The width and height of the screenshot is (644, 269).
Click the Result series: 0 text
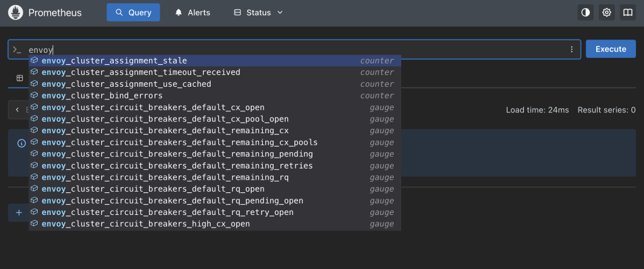click(607, 110)
